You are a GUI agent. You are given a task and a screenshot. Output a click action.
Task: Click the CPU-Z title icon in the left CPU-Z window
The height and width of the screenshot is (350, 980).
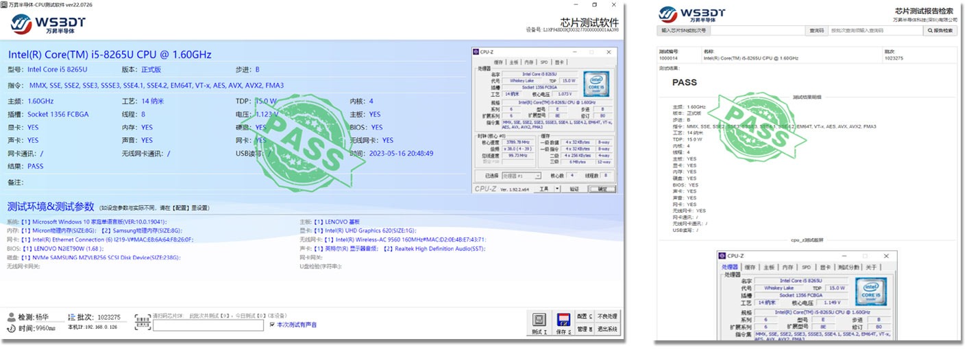tap(476, 52)
